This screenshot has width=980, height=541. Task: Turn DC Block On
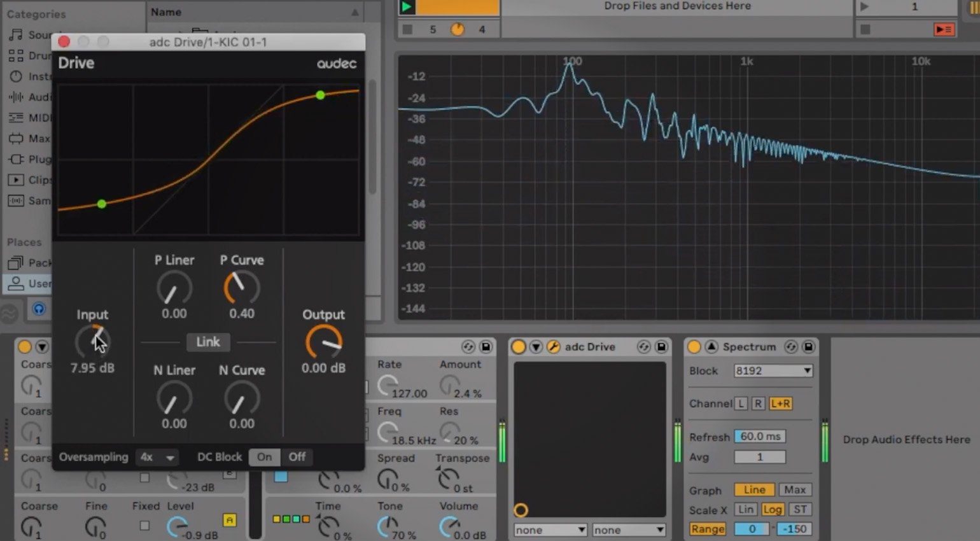pos(265,457)
